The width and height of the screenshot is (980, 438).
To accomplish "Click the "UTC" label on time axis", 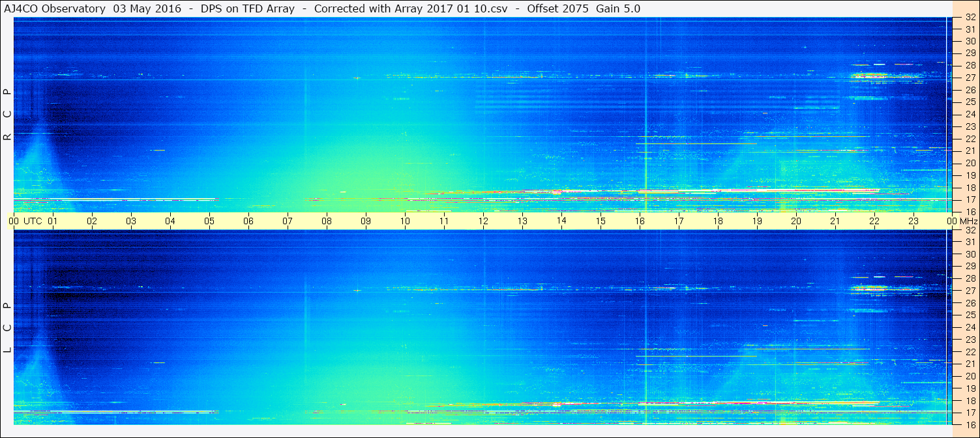I will (x=33, y=221).
